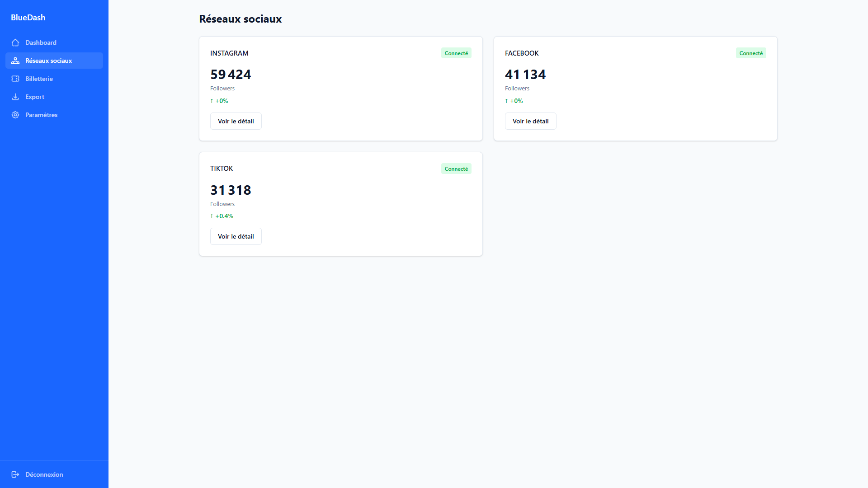Open the Export page

(x=54, y=97)
